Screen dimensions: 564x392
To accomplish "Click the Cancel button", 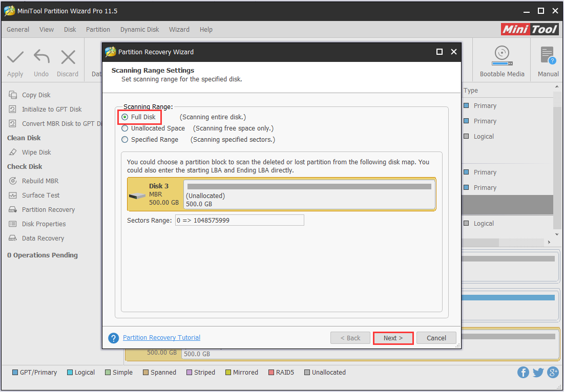I will pyautogui.click(x=436, y=338).
